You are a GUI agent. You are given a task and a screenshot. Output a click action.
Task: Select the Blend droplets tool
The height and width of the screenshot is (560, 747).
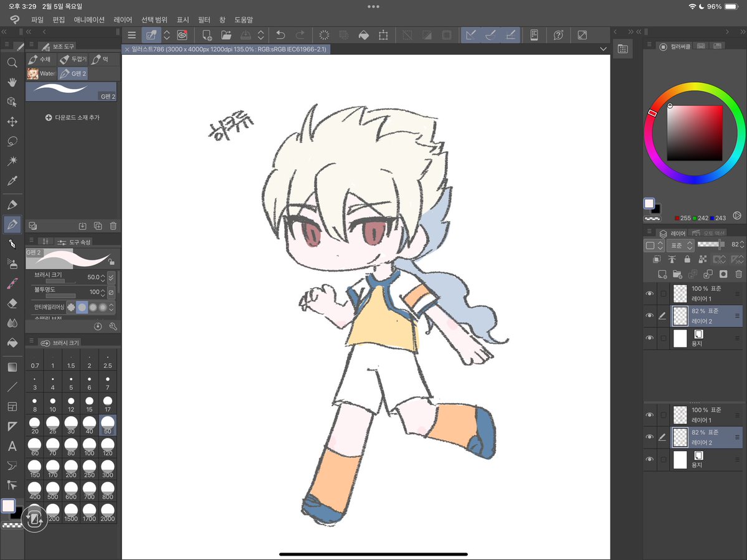12,323
